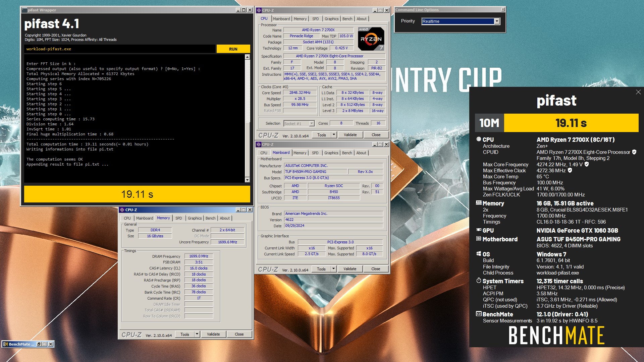Click Close button in top CPU-Z window
Viewport: 644px width, 362px height.
coord(376,135)
